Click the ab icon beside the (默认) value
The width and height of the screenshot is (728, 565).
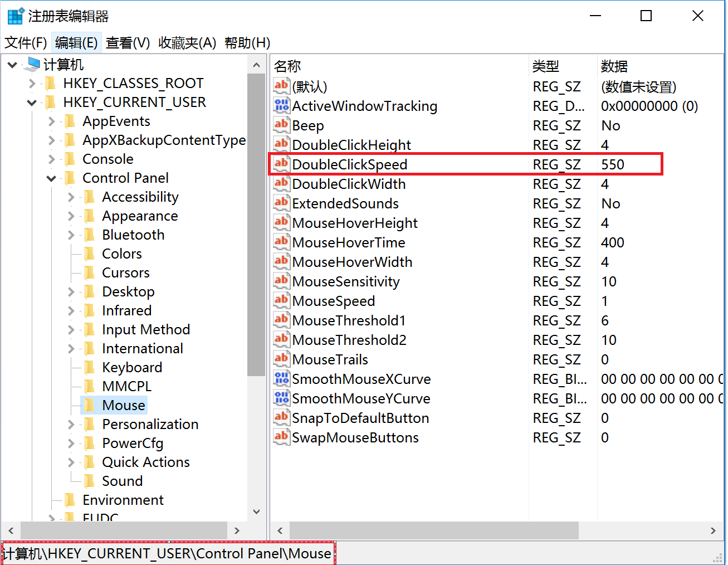pyautogui.click(x=282, y=86)
